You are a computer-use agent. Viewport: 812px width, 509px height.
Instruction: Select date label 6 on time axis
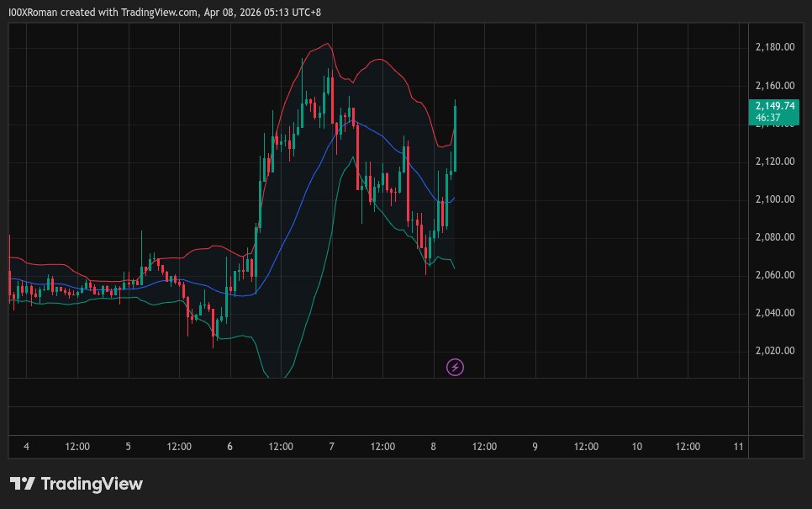click(229, 447)
